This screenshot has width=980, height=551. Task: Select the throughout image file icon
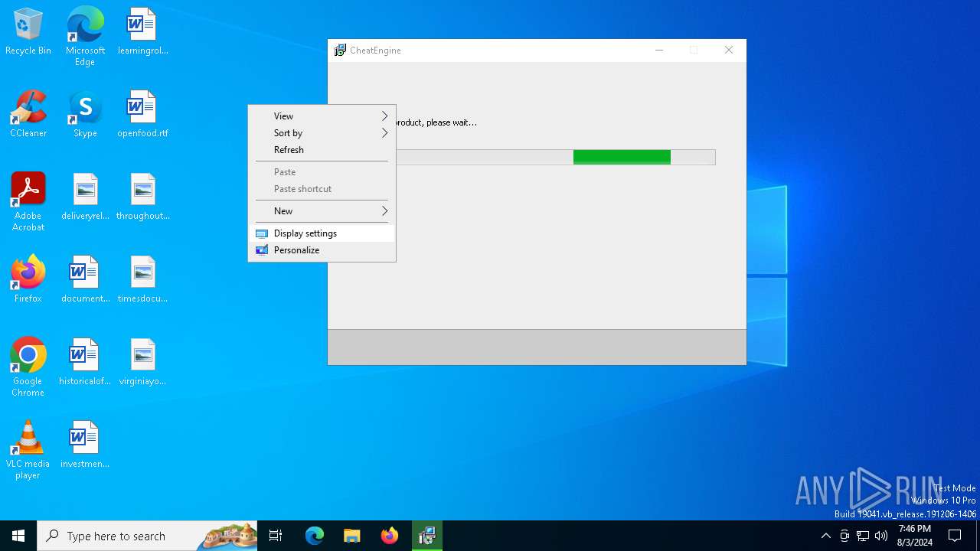[x=142, y=197]
